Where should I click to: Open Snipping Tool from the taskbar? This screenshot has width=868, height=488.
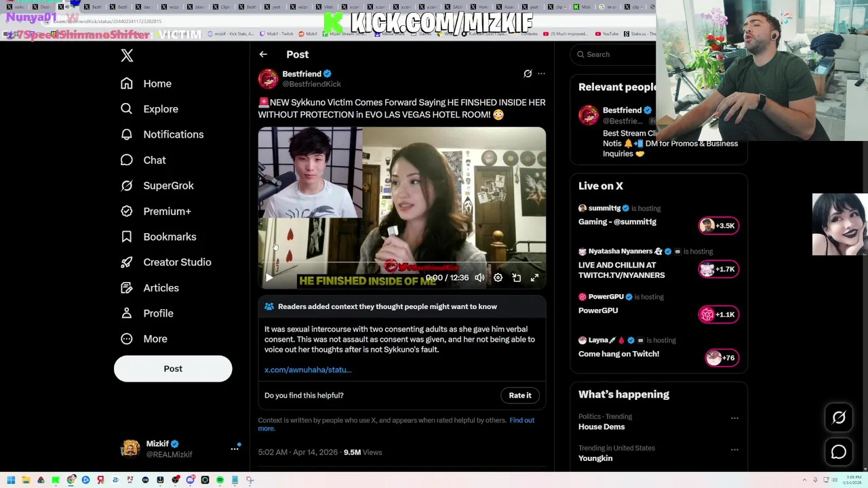[250, 480]
